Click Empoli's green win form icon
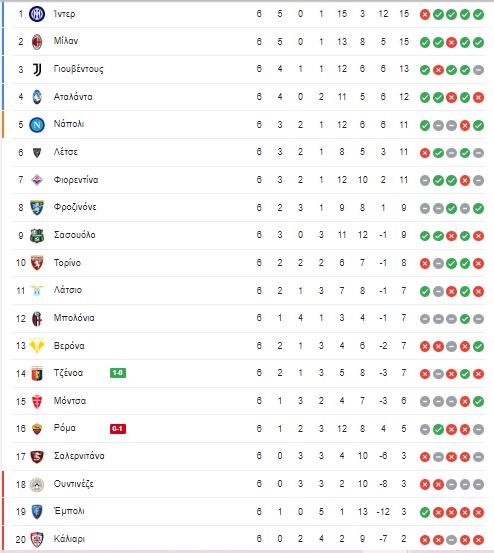The height and width of the screenshot is (553, 494). coord(425,512)
